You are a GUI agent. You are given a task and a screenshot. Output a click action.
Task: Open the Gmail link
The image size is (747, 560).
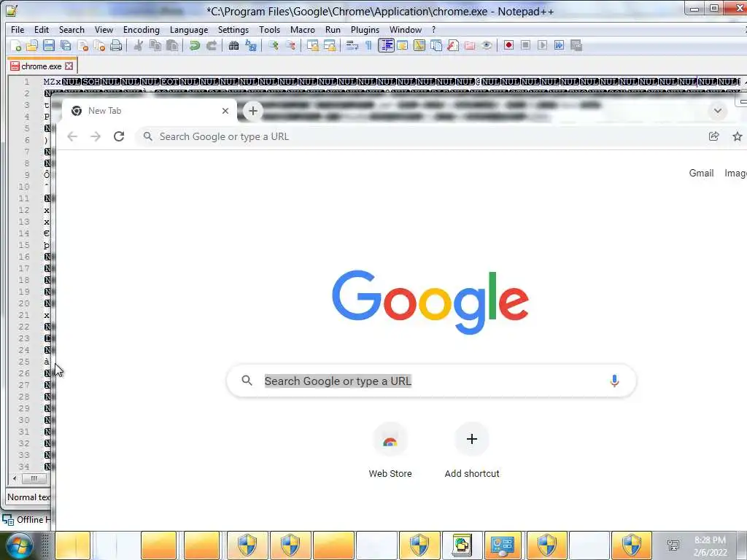701,174
